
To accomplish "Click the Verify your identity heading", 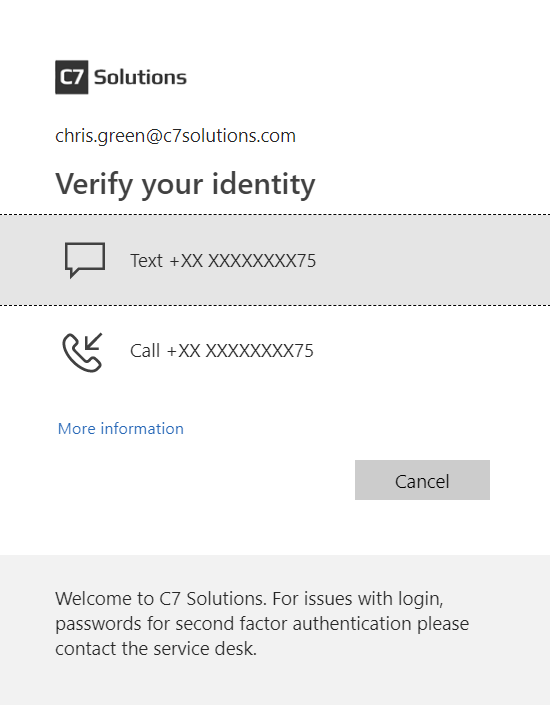I will click(x=185, y=184).
